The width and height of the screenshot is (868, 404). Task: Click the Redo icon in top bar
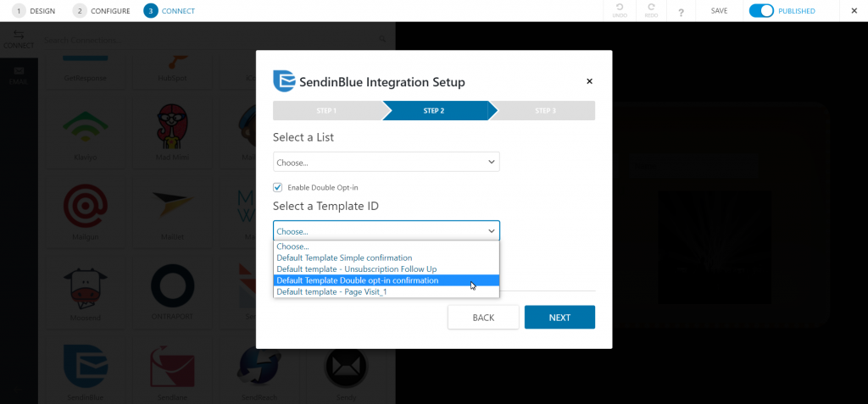(x=651, y=8)
